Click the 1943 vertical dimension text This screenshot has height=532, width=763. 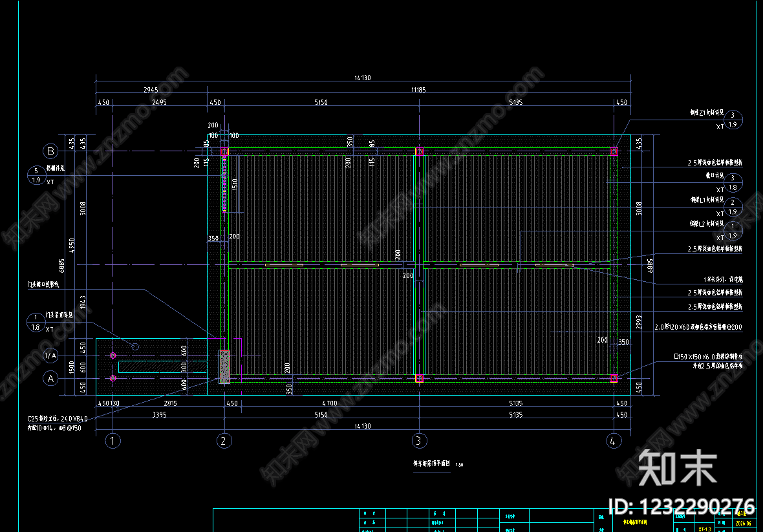(83, 303)
